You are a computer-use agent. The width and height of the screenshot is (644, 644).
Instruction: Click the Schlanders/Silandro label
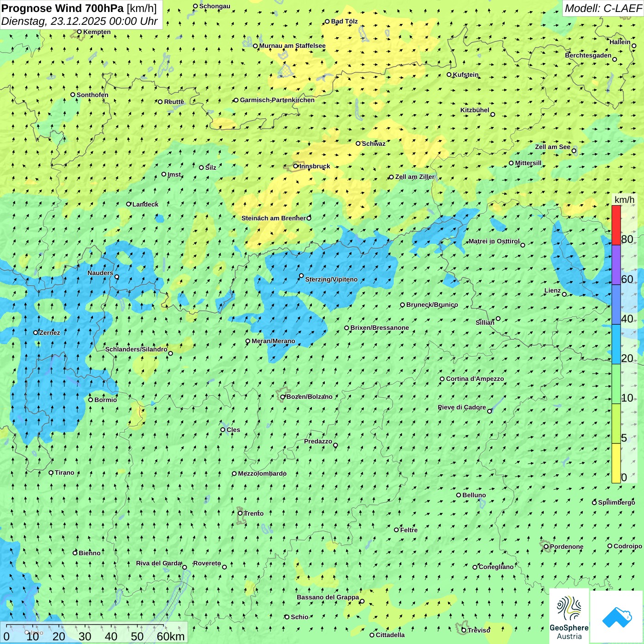tap(136, 349)
